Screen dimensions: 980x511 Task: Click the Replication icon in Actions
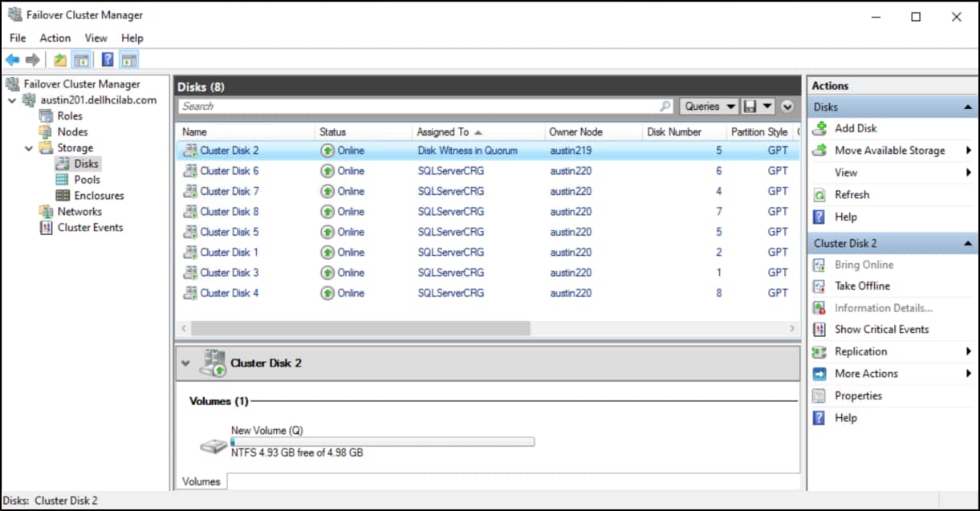coord(819,352)
